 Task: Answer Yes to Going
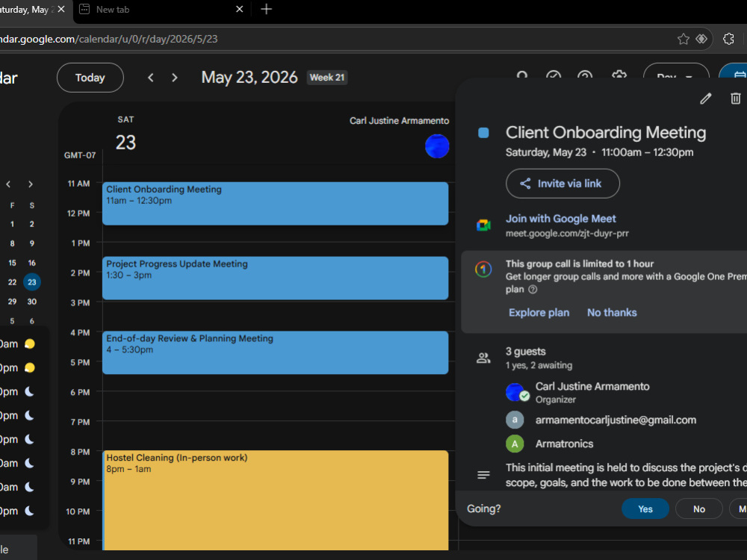point(645,508)
